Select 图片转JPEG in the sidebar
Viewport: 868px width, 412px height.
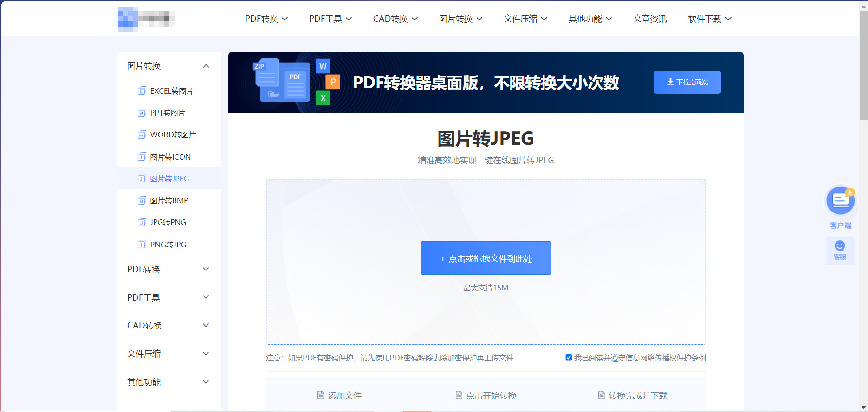pyautogui.click(x=169, y=179)
